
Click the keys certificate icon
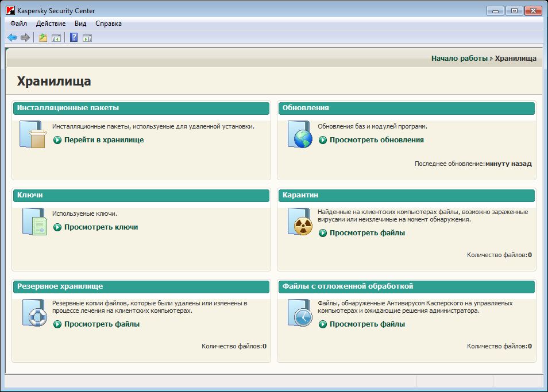coord(34,222)
